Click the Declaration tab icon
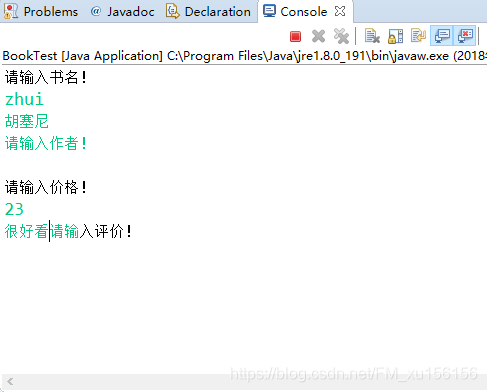 pyautogui.click(x=173, y=11)
